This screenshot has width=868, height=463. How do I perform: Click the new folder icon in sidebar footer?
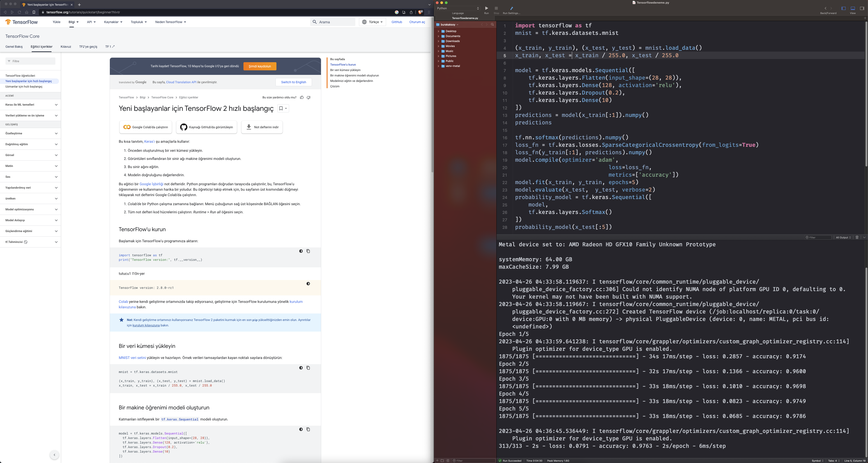pos(442,461)
